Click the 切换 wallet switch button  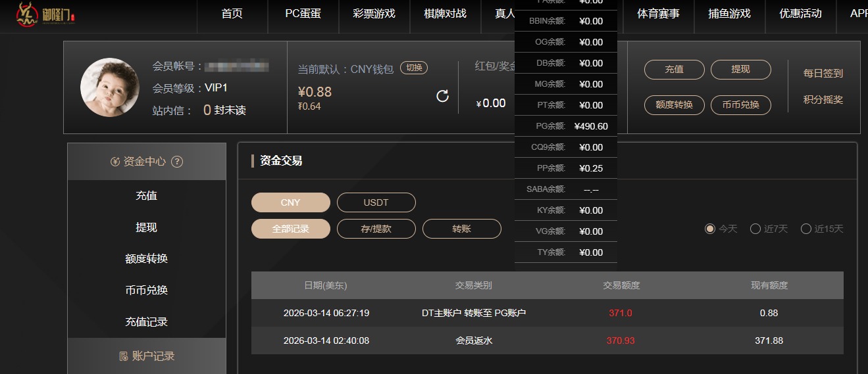414,68
